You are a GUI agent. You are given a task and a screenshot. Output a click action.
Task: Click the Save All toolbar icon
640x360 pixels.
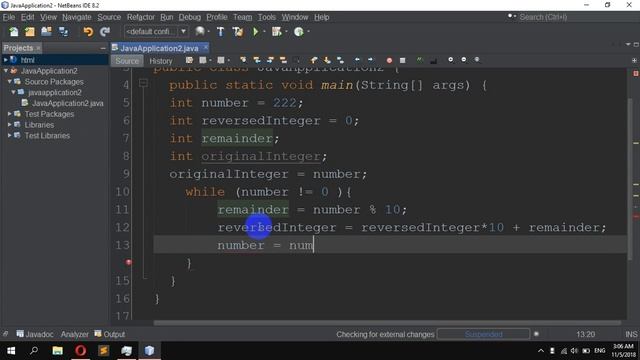pos(63,31)
